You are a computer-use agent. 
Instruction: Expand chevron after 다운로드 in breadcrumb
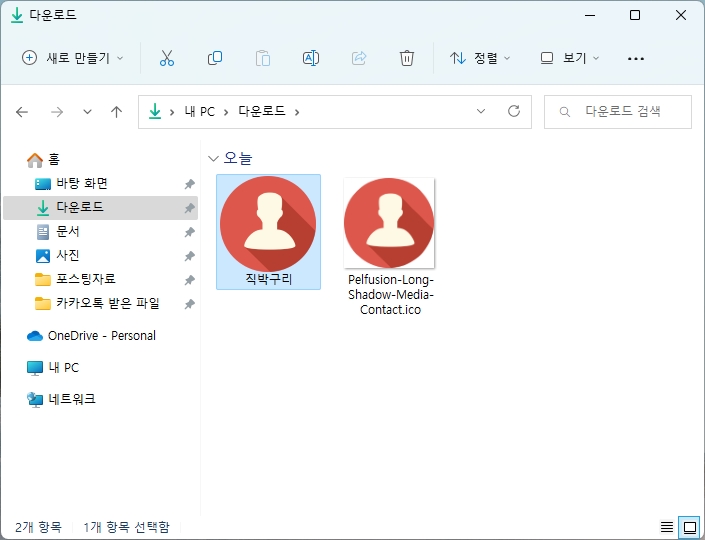click(x=297, y=112)
